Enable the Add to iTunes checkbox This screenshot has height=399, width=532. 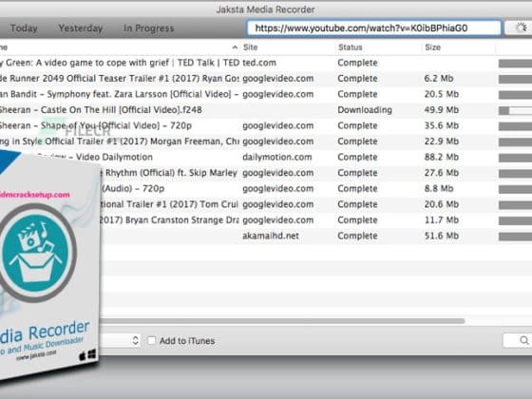(152, 340)
